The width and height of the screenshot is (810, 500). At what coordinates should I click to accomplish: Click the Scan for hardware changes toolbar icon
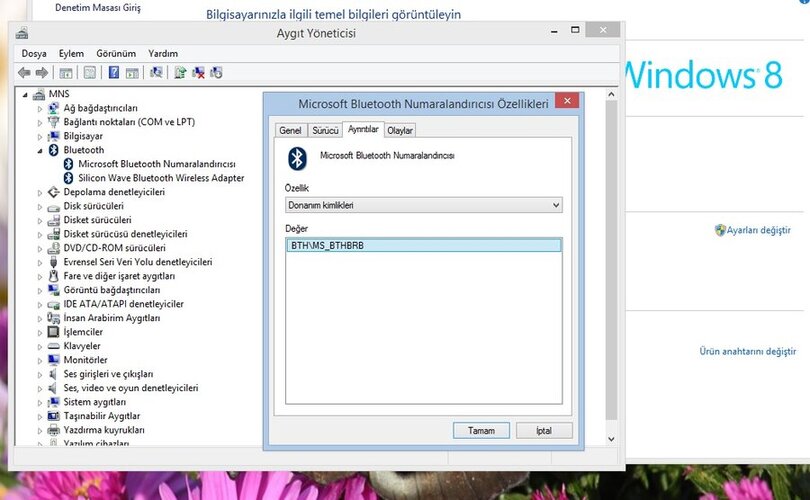point(156,73)
